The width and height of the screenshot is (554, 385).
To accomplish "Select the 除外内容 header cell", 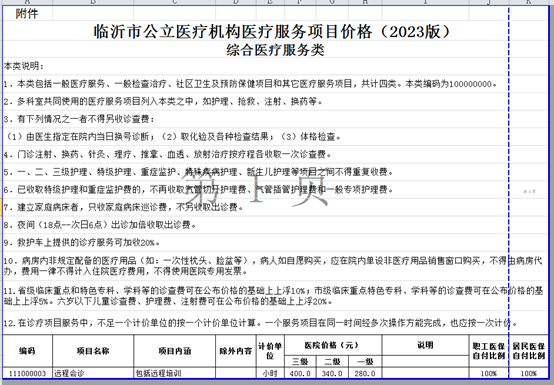I will click(236, 351).
